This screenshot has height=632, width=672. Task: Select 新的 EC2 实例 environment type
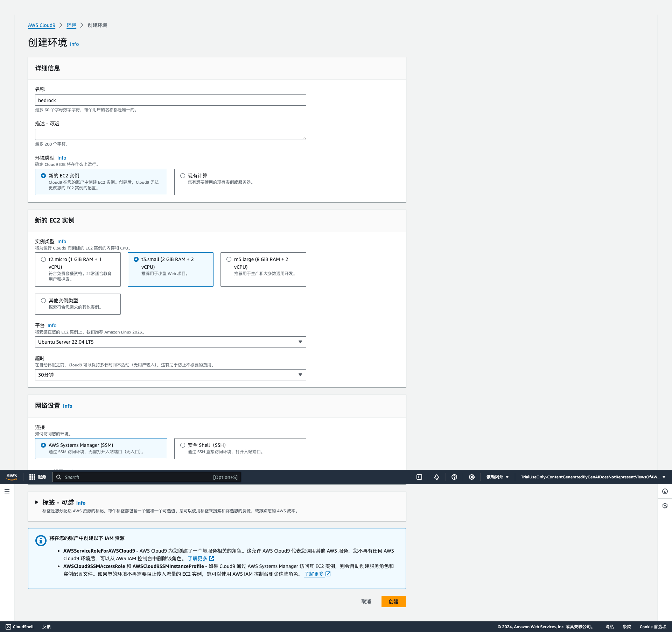[x=101, y=182]
